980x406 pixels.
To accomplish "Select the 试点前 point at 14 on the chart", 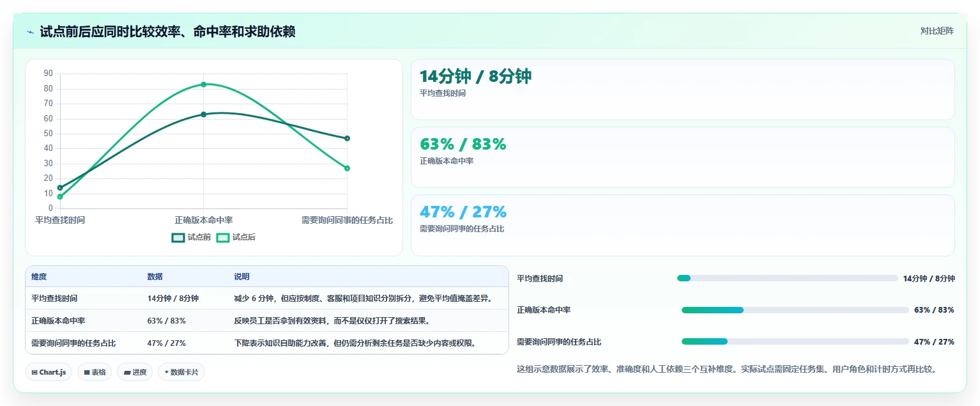I will [x=60, y=187].
